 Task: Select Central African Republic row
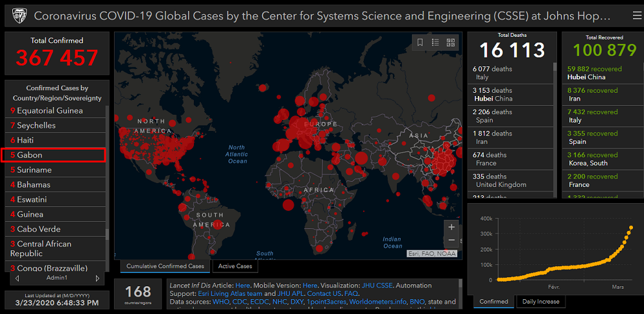coord(55,249)
